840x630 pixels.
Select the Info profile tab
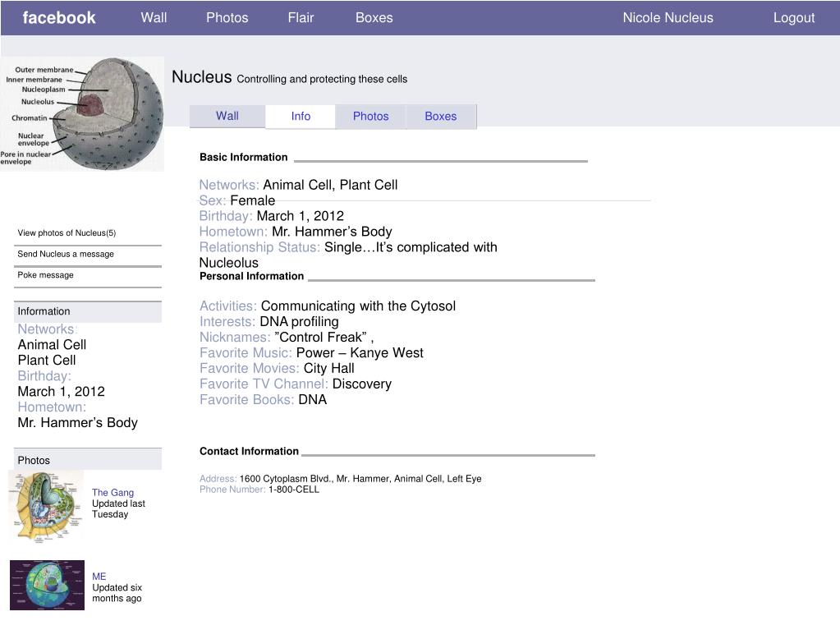(301, 117)
